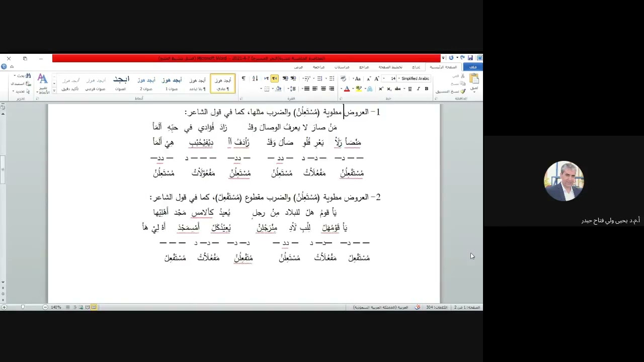644x362 pixels.
Task: Switch to Insert tab إدراج
Action: point(416,67)
